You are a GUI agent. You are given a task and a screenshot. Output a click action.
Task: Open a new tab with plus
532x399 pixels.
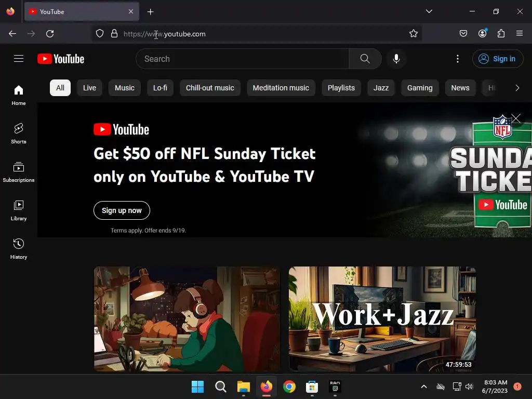pyautogui.click(x=150, y=12)
